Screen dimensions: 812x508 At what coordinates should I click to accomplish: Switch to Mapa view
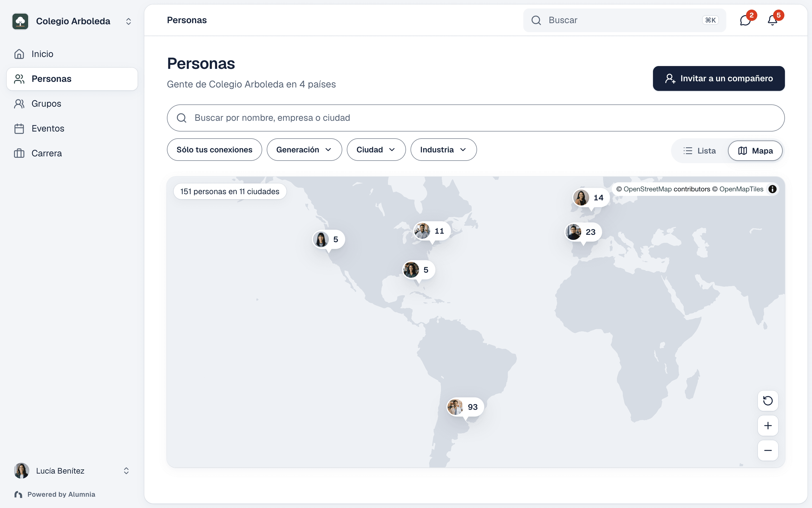point(755,151)
